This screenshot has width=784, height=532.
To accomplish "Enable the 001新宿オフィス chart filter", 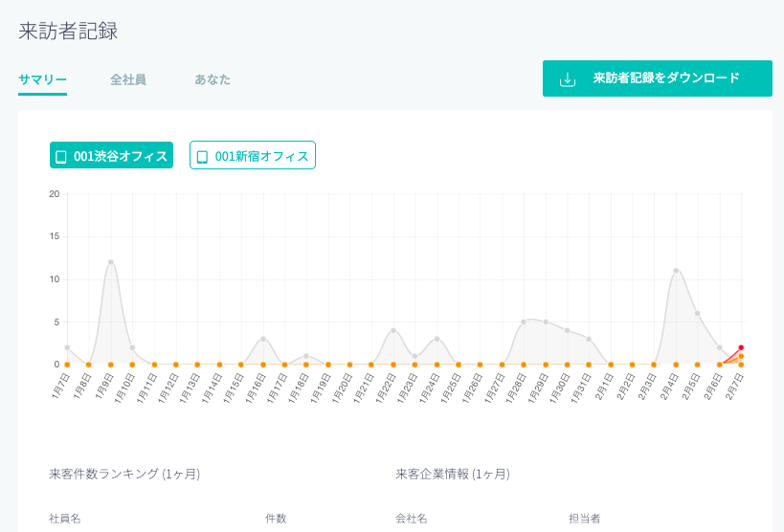I will pos(253,155).
